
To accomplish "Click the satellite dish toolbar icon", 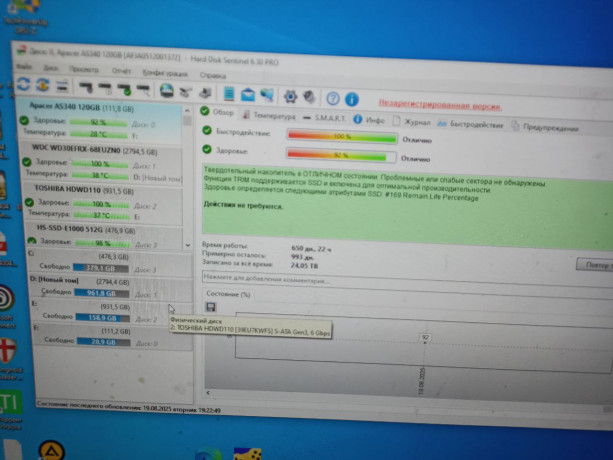I will [186, 92].
